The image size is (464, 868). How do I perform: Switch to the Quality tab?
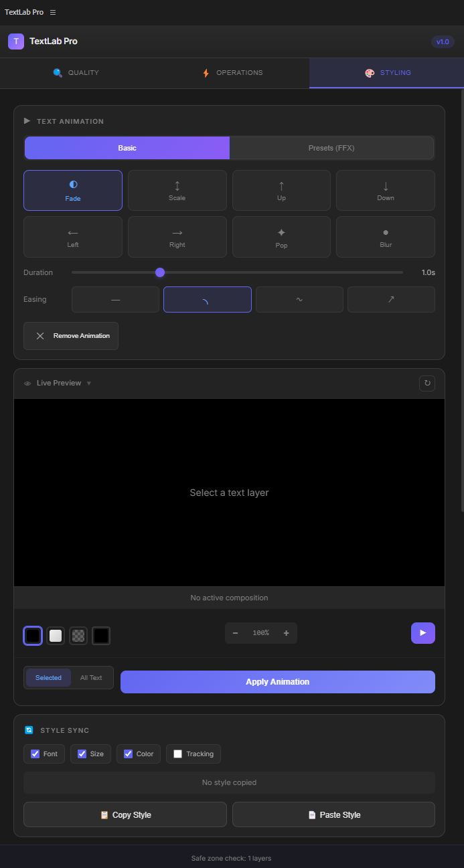click(77, 73)
